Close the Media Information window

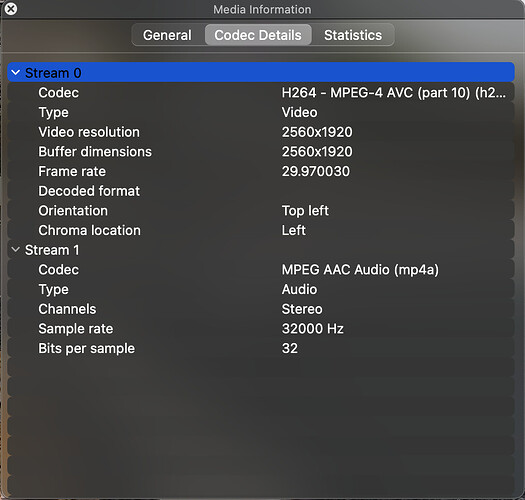(11, 9)
